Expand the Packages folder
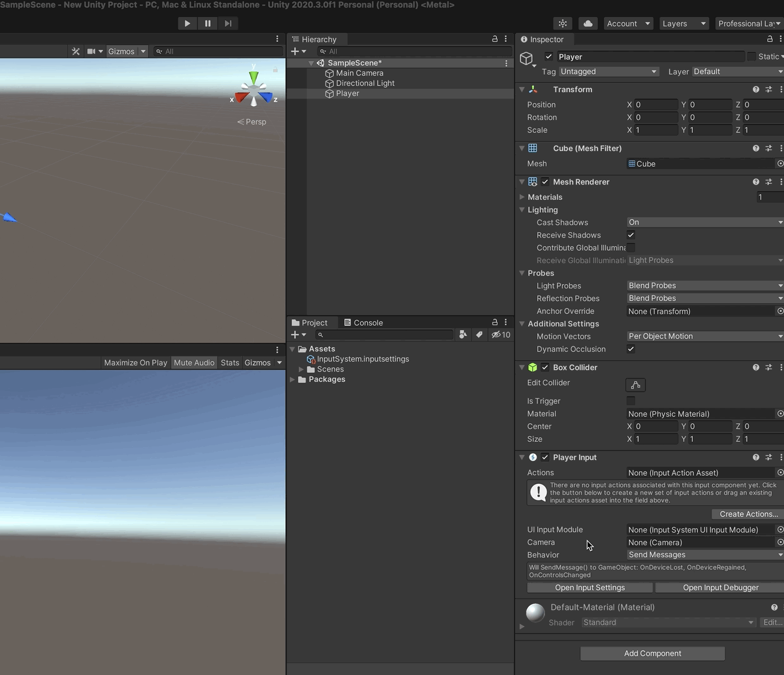Screen dimensions: 784x675 [293, 380]
